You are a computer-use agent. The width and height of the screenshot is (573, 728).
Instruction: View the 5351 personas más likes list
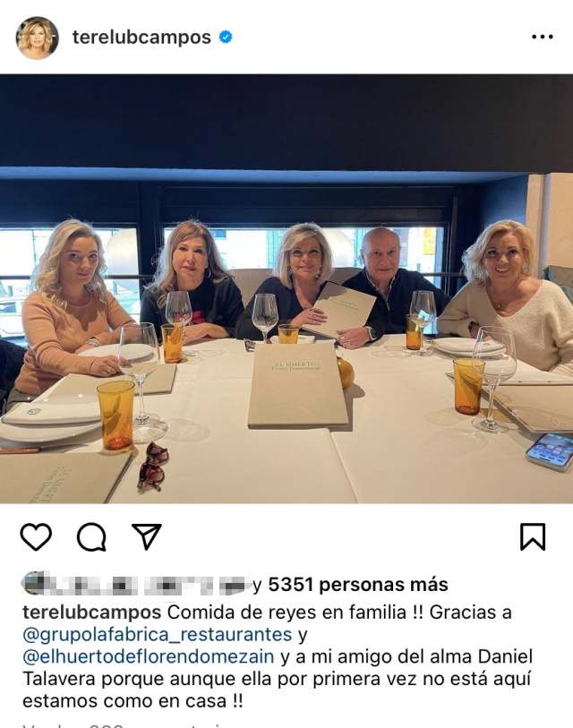(x=358, y=585)
